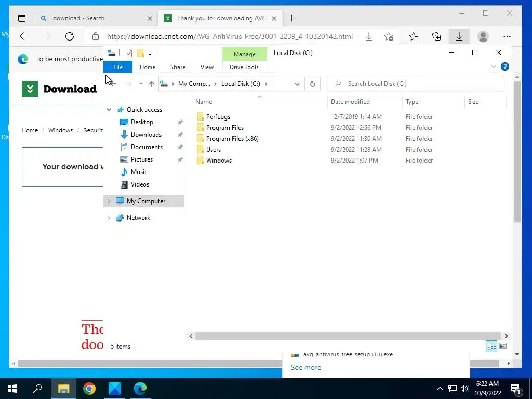Switch to details view layout icon

(491, 346)
